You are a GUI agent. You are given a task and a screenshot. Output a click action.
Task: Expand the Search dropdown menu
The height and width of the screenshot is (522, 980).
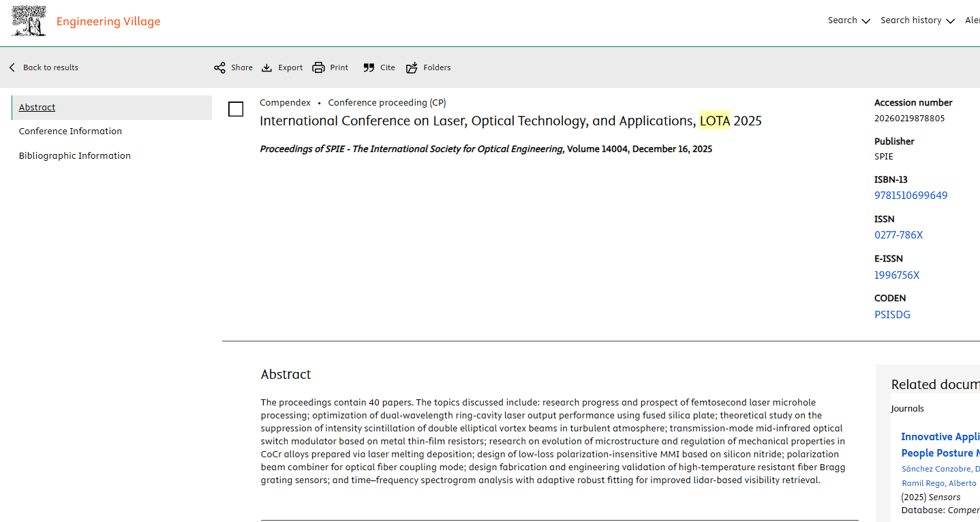pos(848,20)
